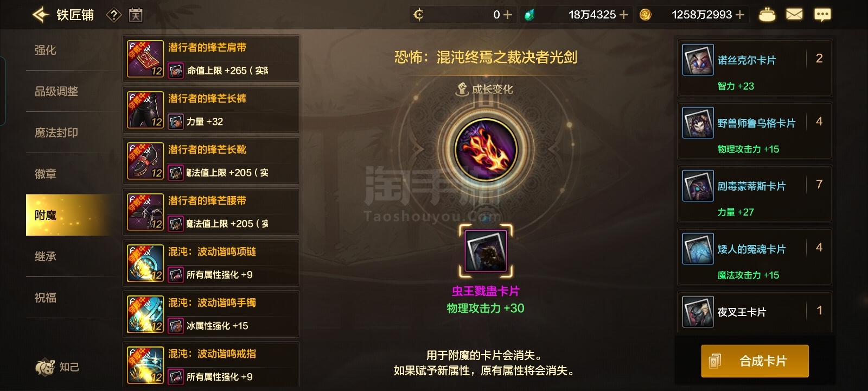Open the 继承 tab
This screenshot has height=391, width=868.
[46, 256]
